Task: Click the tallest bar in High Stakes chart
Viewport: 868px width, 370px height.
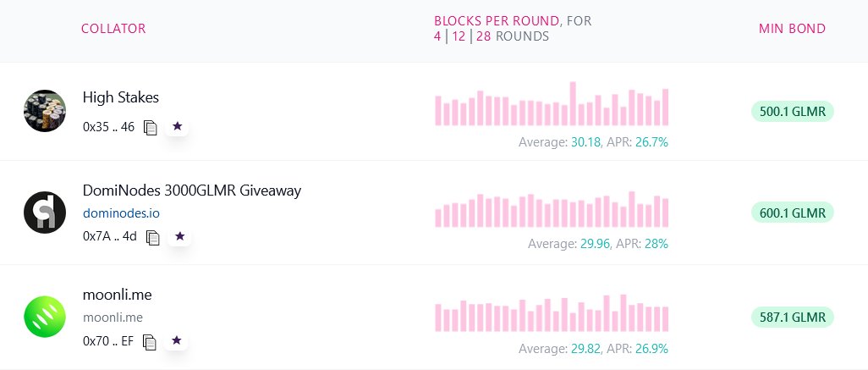Action: 573,103
